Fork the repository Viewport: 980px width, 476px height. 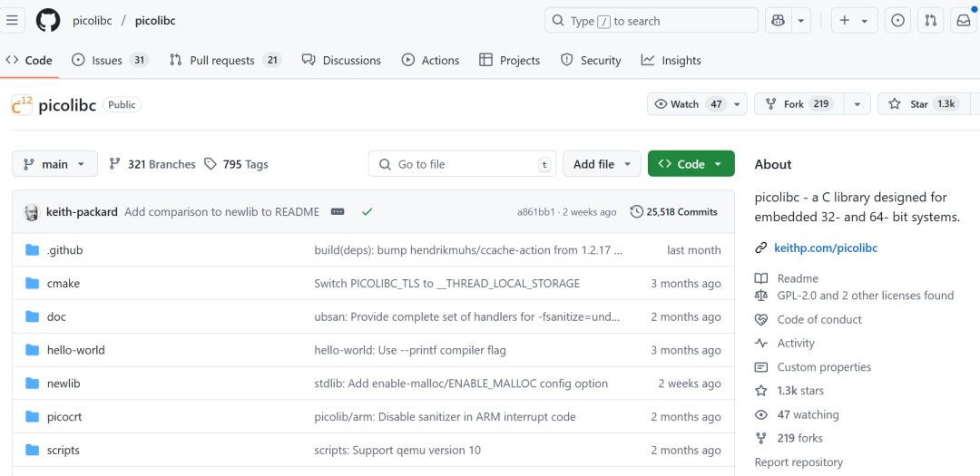click(x=799, y=104)
